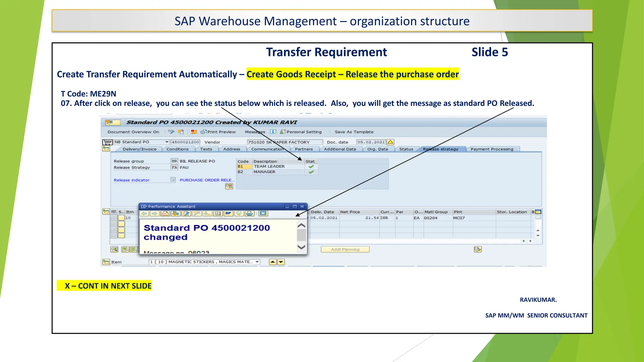Click the red Check document toolbar icon

tap(194, 132)
